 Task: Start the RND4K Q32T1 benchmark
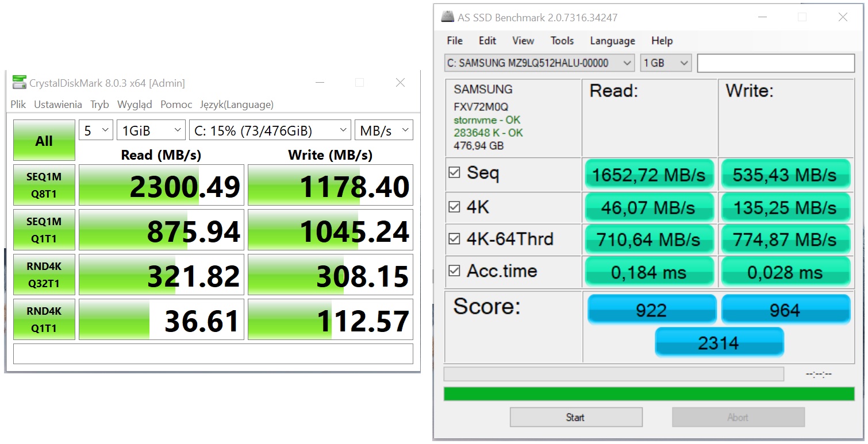pos(44,275)
